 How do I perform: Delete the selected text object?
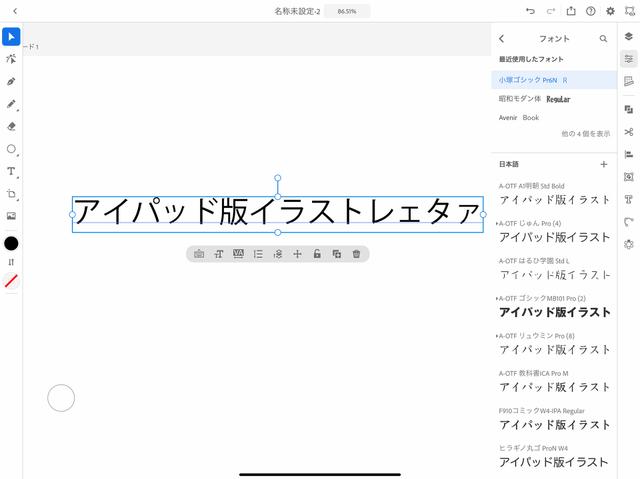(x=356, y=254)
